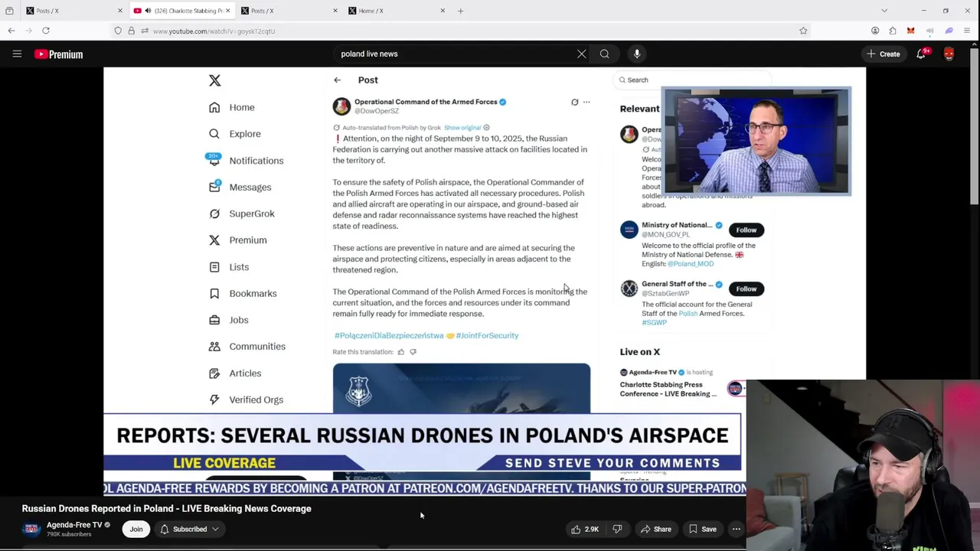Image resolution: width=980 pixels, height=551 pixels.
Task: Open the Firefox application menu
Action: pyautogui.click(x=968, y=31)
